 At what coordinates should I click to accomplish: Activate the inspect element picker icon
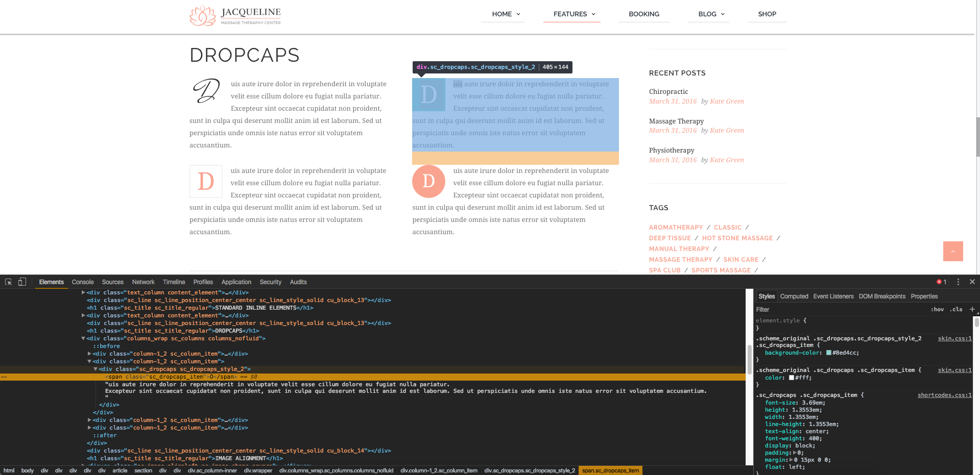9,282
